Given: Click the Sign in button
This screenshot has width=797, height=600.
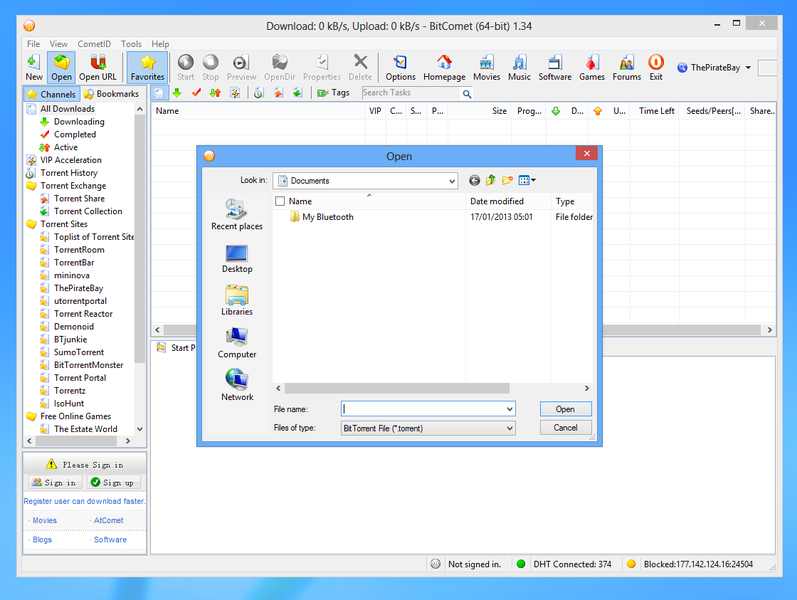Looking at the screenshot, I should pos(55,482).
